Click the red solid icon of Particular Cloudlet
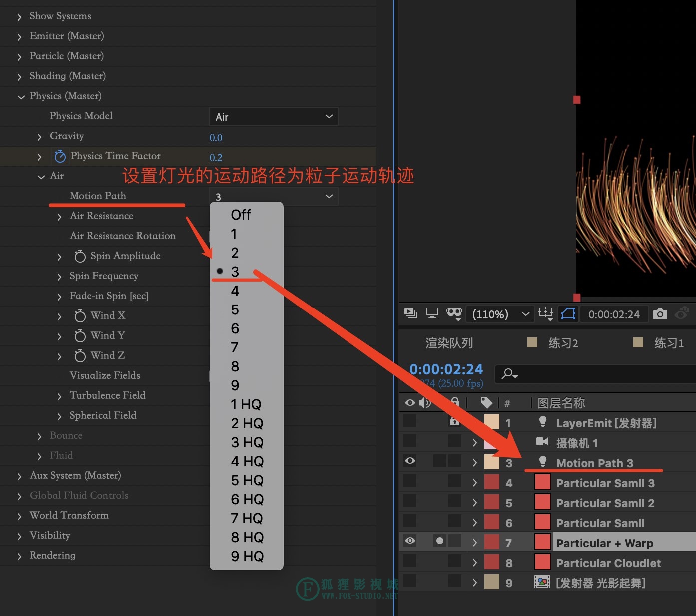The image size is (696, 616). click(x=543, y=562)
